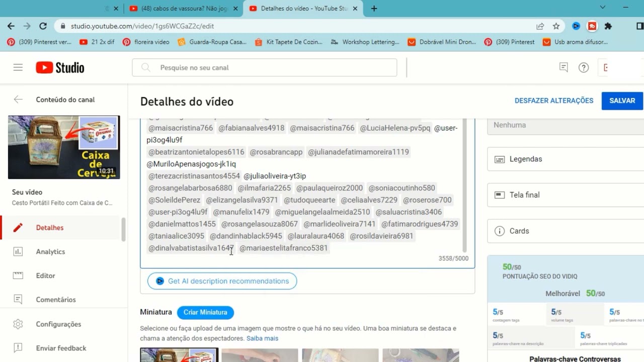Select the 'Detalhes do vídeo' tab

[x=303, y=9]
